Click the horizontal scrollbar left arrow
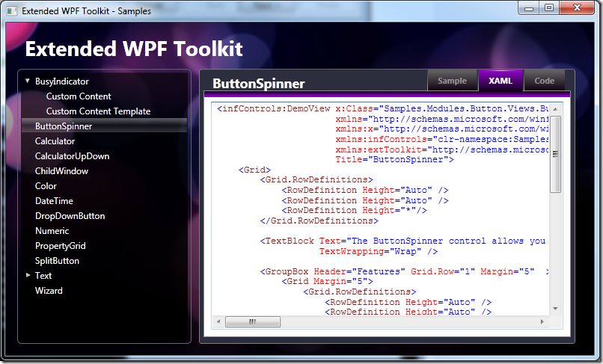Screen dimensions: 603x364 click(218, 321)
